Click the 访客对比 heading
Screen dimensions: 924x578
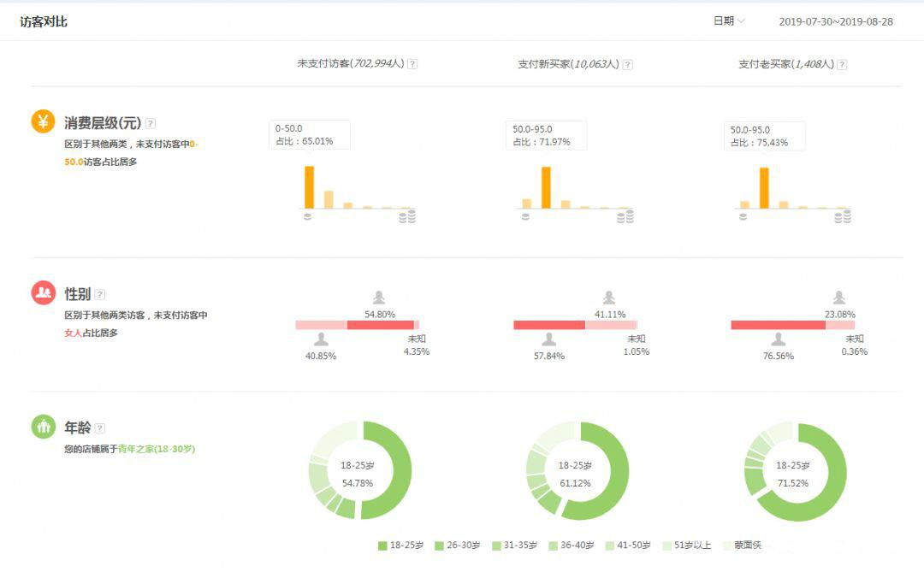[x=44, y=21]
